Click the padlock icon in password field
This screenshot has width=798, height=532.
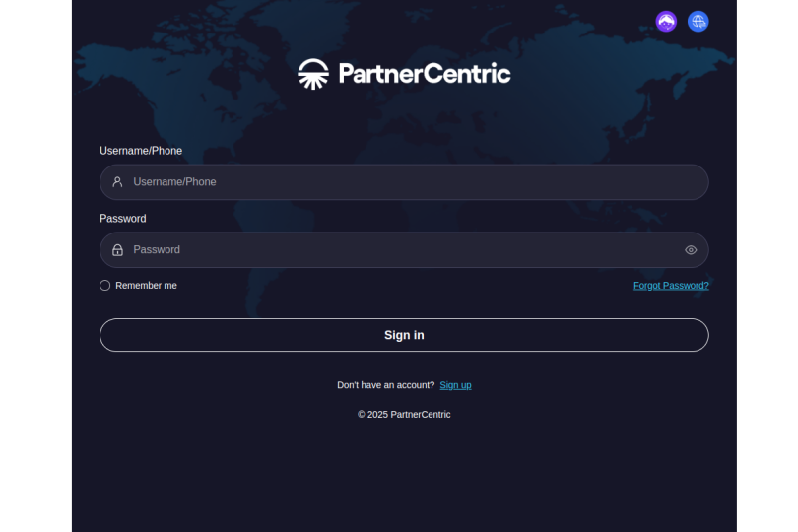(x=117, y=250)
